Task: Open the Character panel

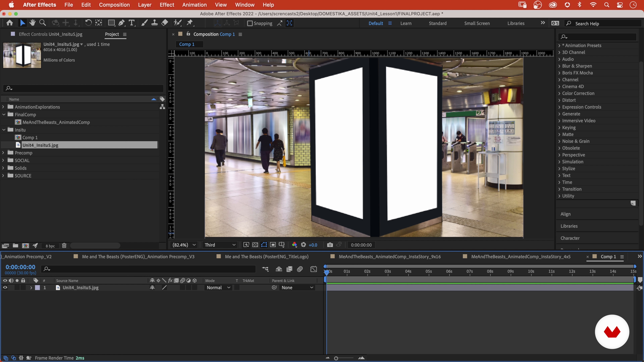Action: point(570,238)
